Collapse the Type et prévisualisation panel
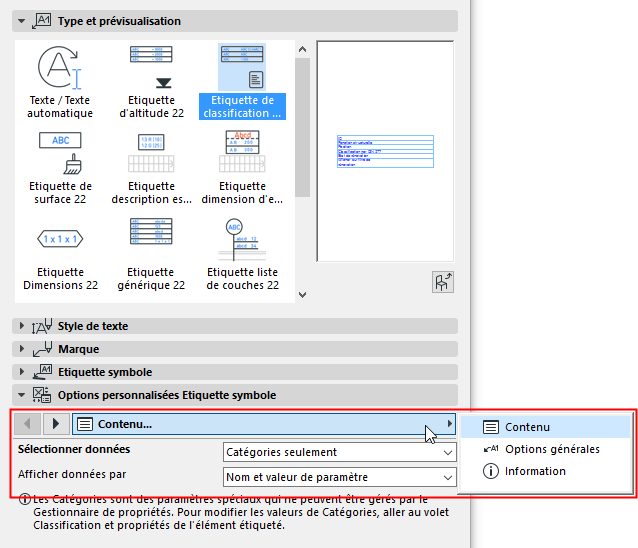 point(22,21)
